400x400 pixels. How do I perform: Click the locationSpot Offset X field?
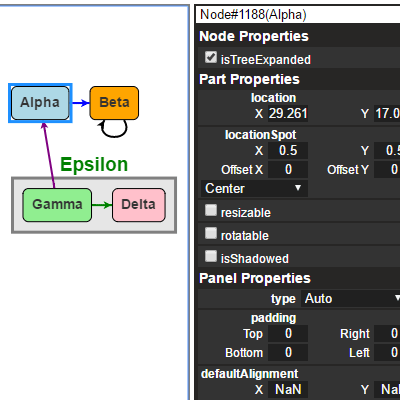288,169
